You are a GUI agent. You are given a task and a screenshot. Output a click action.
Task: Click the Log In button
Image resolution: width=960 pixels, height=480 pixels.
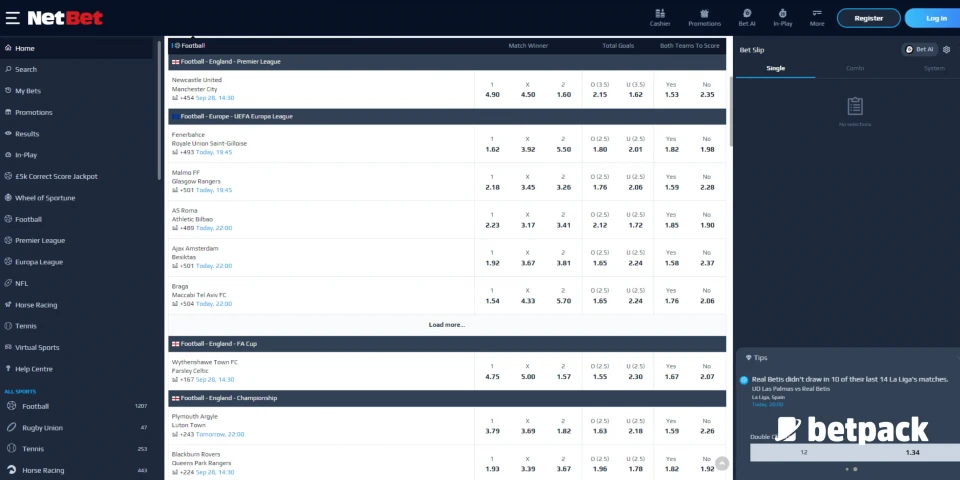click(934, 18)
